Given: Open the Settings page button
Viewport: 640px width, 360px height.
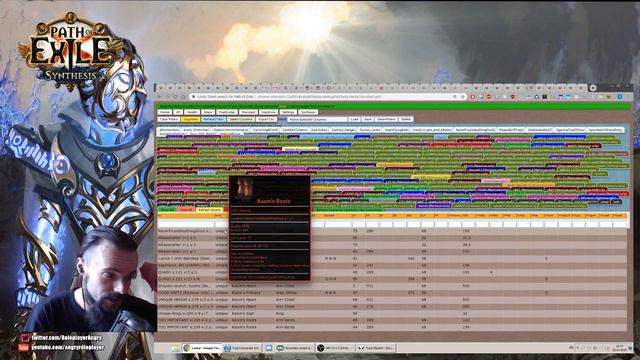Looking at the screenshot, I should click(288, 112).
